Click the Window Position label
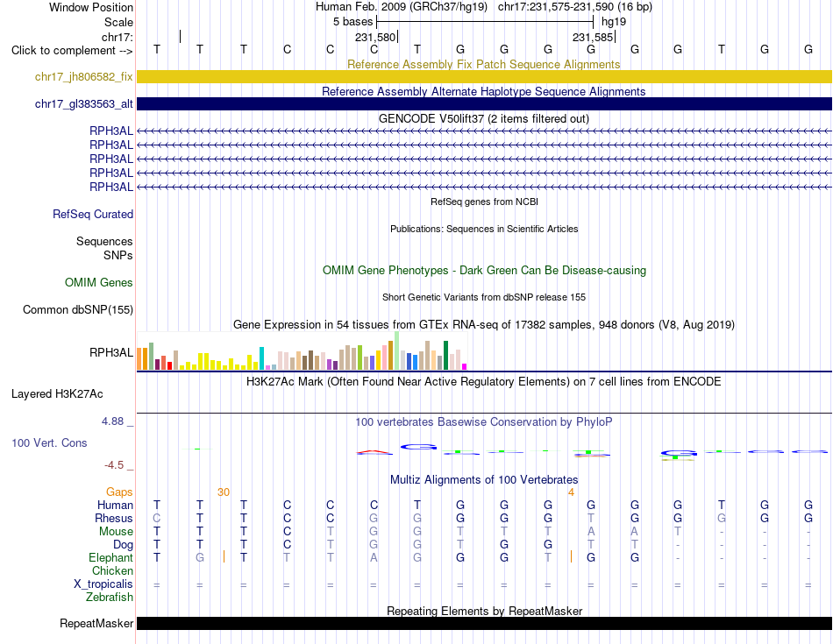 pyautogui.click(x=91, y=7)
